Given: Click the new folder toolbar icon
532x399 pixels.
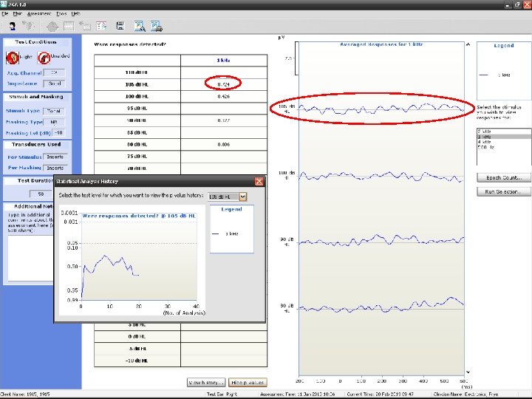Looking at the screenshot, I should pos(85,26).
